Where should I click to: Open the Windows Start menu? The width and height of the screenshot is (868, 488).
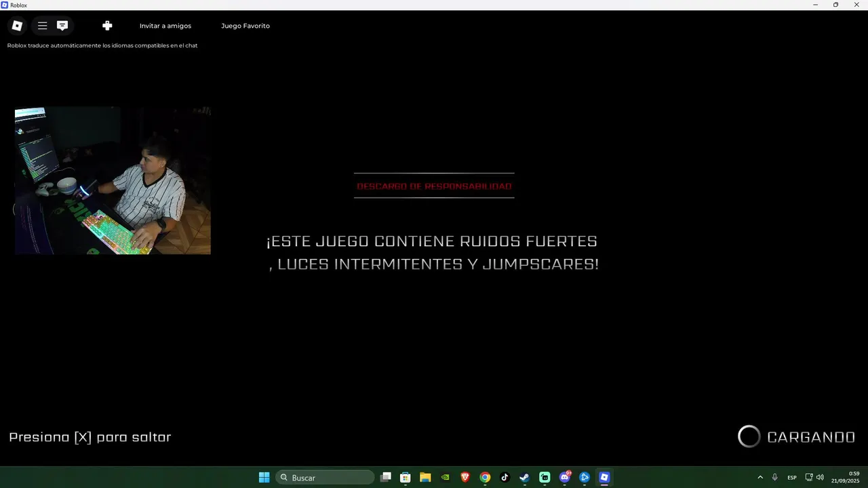tap(264, 477)
